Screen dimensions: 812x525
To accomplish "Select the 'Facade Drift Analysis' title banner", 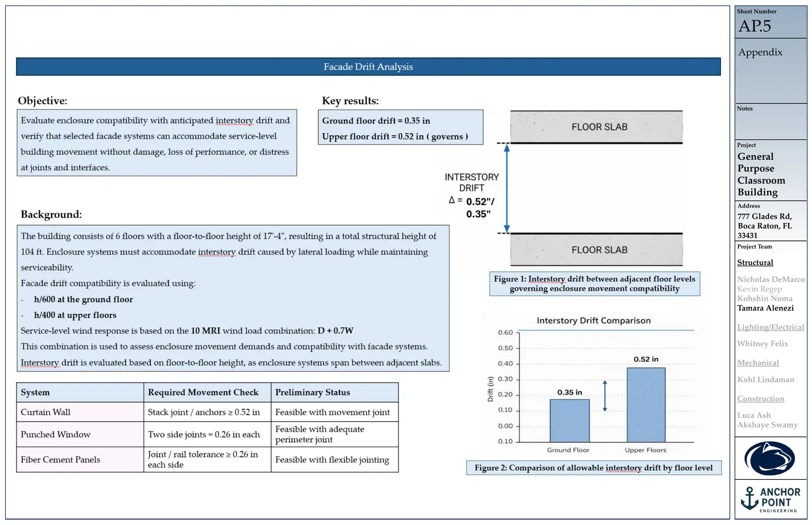I will tap(368, 66).
